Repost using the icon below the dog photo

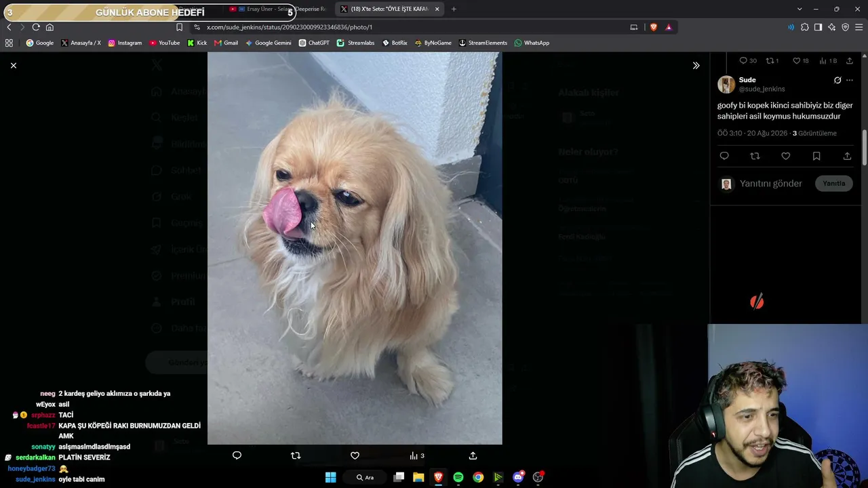[x=296, y=455]
